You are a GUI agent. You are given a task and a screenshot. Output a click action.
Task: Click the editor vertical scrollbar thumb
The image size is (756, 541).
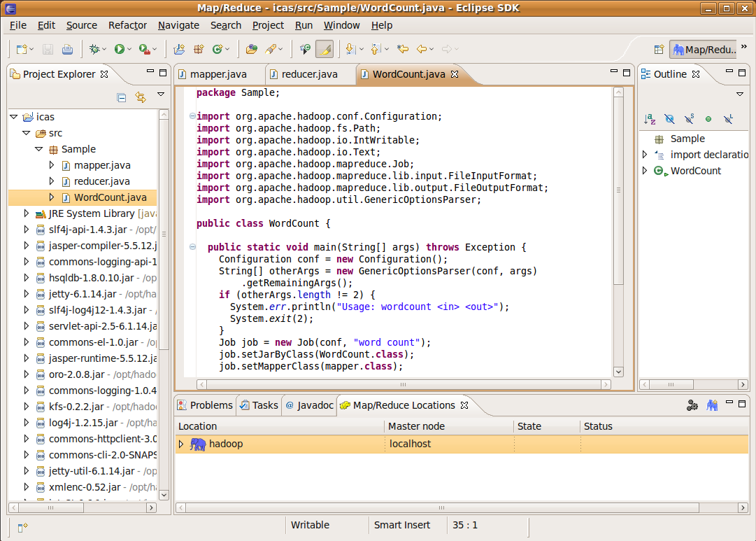click(x=618, y=190)
